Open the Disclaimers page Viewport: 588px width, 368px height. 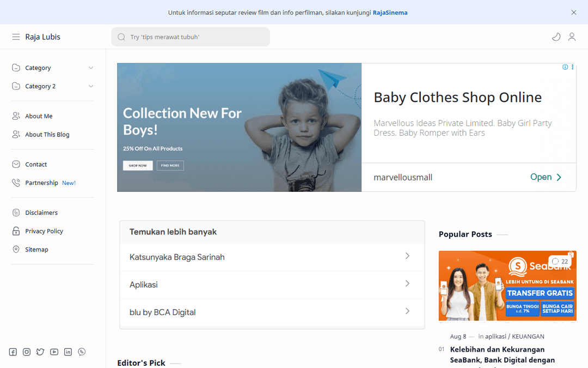coord(41,213)
